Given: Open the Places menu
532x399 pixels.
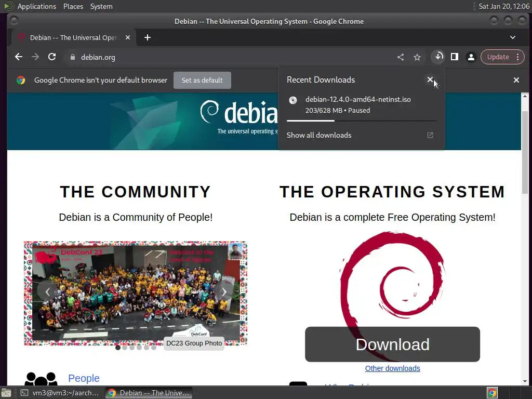Looking at the screenshot, I should click(73, 6).
